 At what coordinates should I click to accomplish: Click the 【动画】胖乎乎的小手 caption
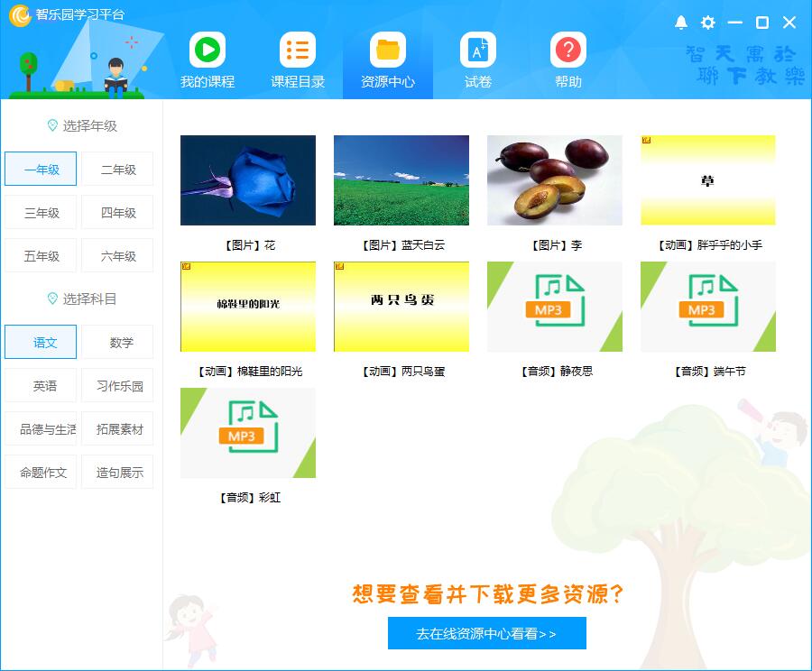(x=708, y=245)
